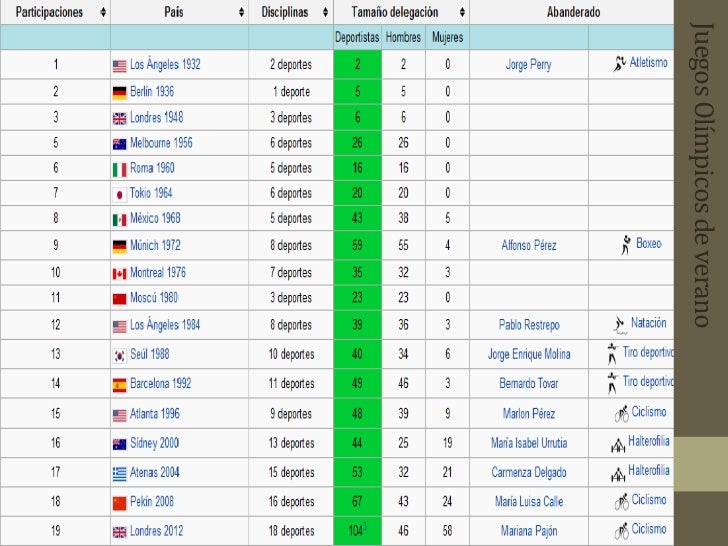Sort the table by the Disciplinas column
728x546 pixels.
pos(323,13)
